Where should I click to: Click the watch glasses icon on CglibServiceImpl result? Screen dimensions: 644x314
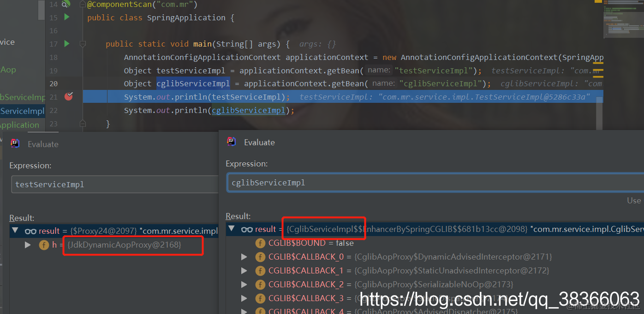pyautogui.click(x=247, y=229)
